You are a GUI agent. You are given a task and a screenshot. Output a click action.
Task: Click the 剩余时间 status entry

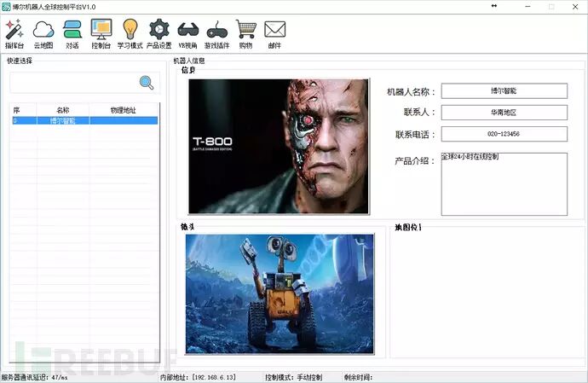tap(358, 377)
